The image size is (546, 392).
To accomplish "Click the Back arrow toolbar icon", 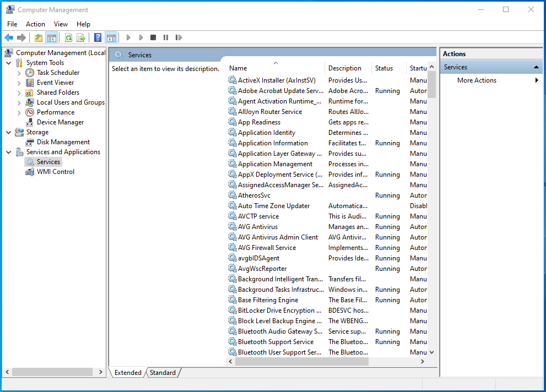I will point(9,37).
